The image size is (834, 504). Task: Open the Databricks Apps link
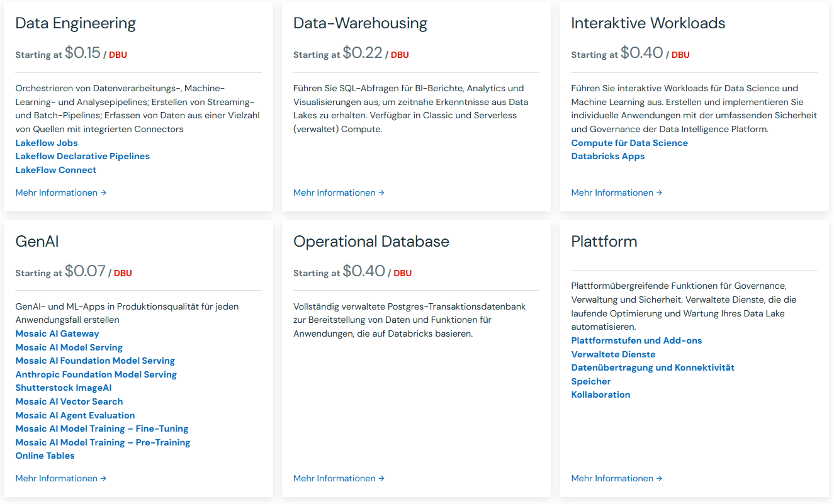click(608, 156)
